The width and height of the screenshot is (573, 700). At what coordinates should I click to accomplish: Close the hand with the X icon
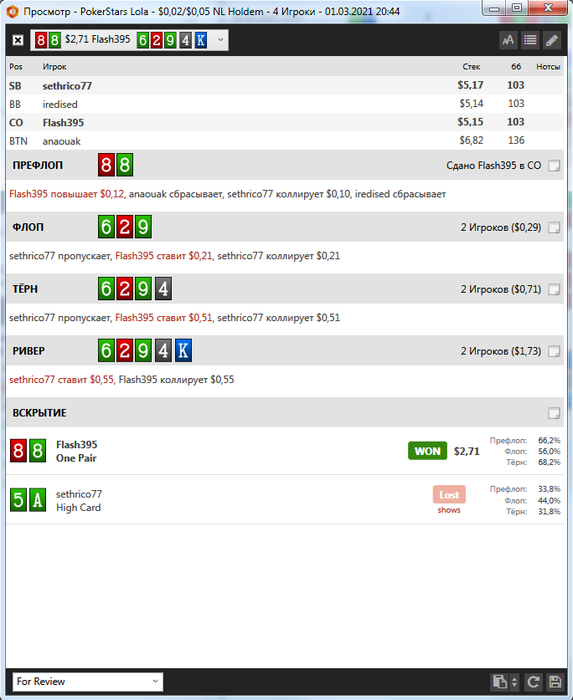click(x=18, y=40)
